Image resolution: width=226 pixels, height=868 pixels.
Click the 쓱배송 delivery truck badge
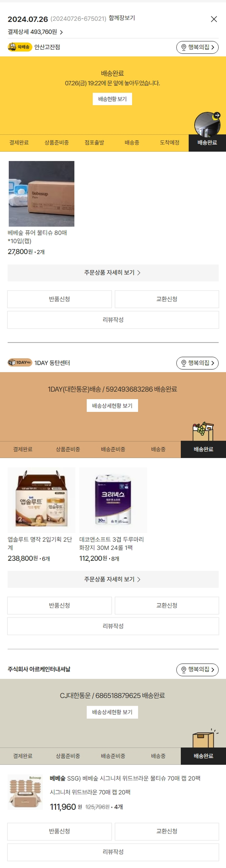20,47
